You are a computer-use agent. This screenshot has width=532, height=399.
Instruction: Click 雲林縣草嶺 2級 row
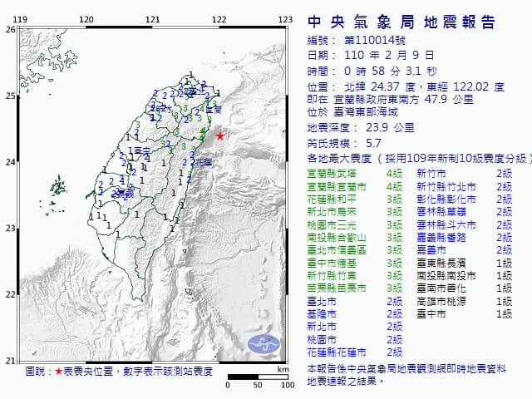(465, 212)
